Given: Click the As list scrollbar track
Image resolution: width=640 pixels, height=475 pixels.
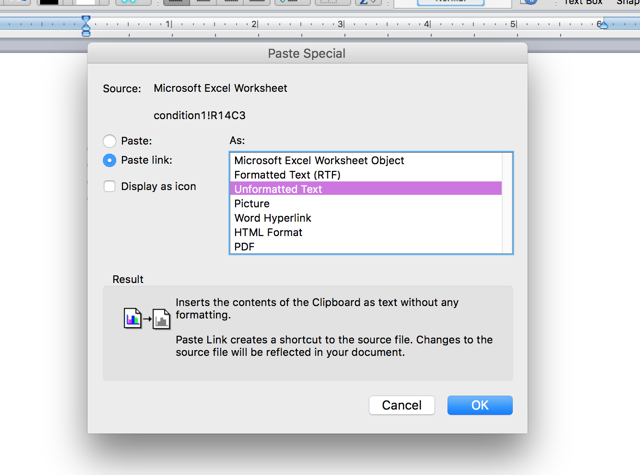Looking at the screenshot, I should pos(507,203).
